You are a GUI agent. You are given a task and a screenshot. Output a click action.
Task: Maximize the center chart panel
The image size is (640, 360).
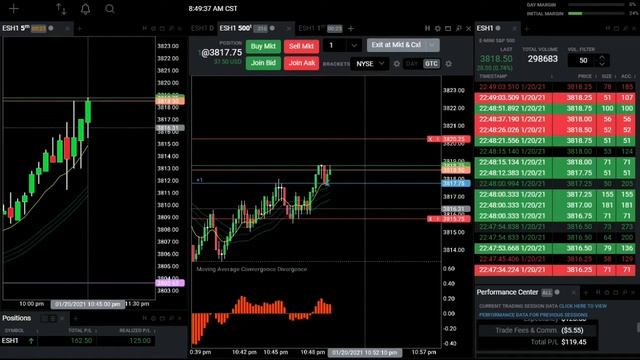pyautogui.click(x=448, y=29)
